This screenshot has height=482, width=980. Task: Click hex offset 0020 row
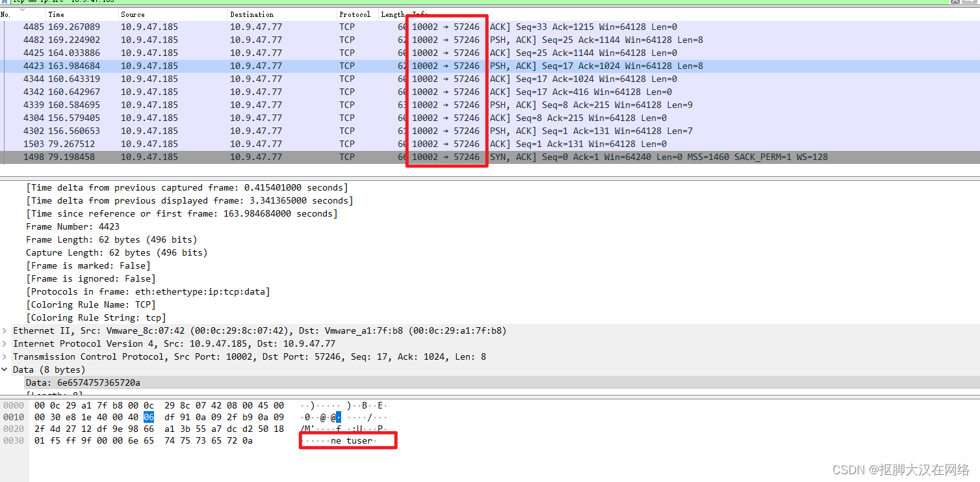(x=14, y=429)
